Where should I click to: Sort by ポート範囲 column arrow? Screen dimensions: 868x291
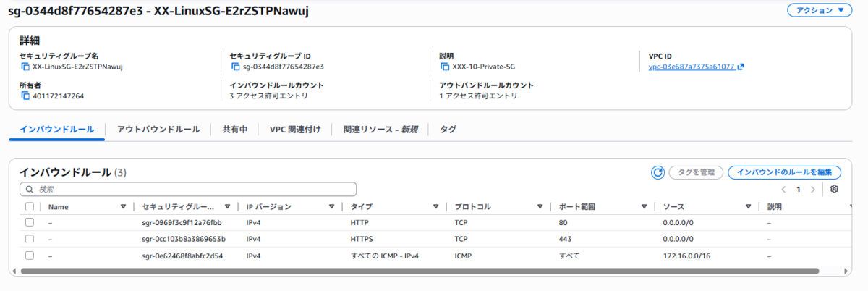click(644, 207)
